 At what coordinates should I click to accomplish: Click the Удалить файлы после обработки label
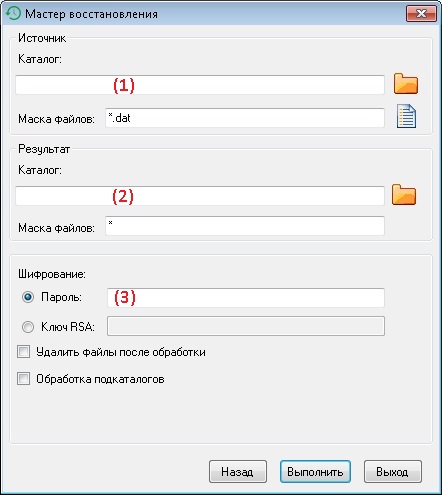121,352
